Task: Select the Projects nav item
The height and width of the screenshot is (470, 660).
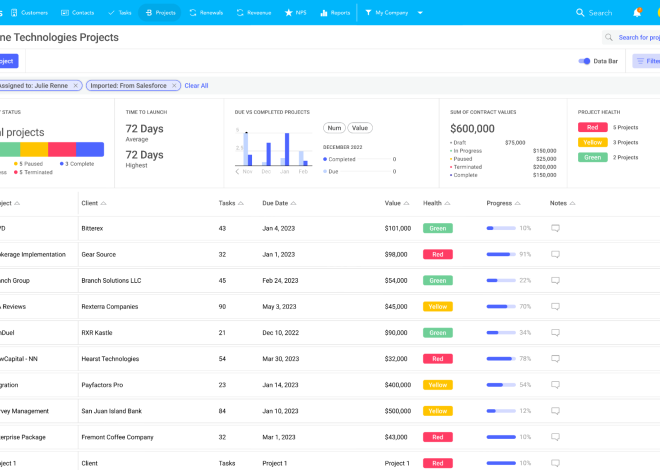Action: pyautogui.click(x=160, y=13)
